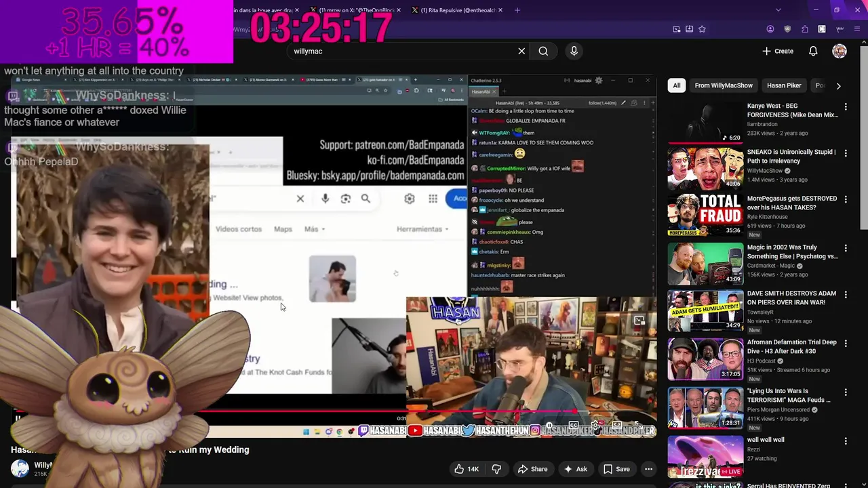Share the video
This screenshot has height=488, width=868.
[x=532, y=469]
